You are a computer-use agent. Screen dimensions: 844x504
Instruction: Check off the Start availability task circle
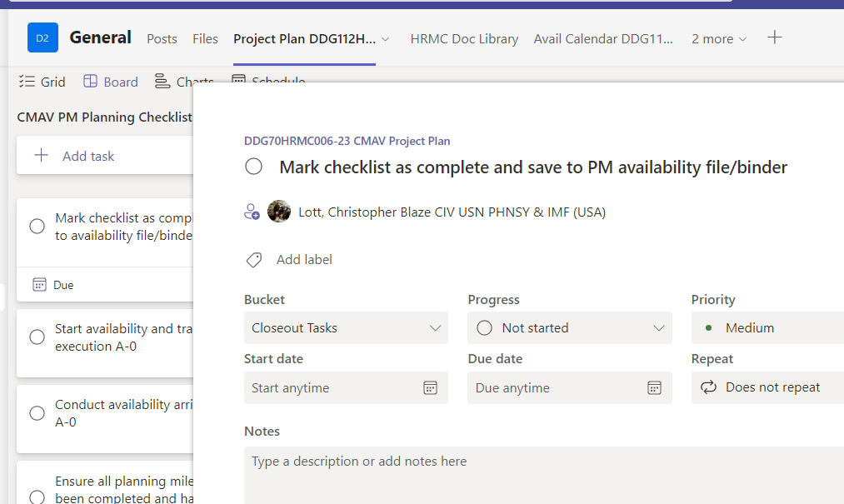click(37, 337)
